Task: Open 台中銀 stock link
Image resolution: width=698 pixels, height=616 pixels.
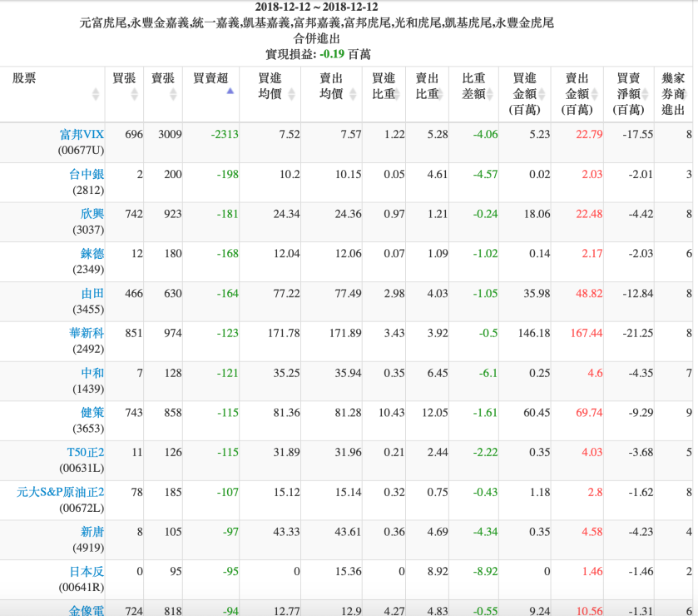Action: 87,174
